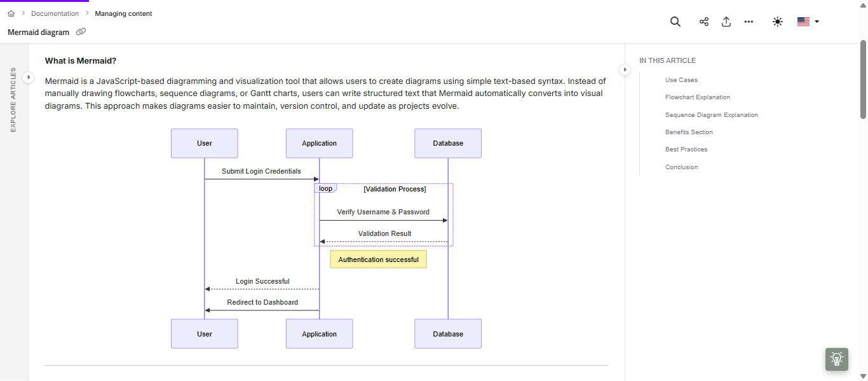The height and width of the screenshot is (381, 868).
Task: Click the 'What is Mermaid?' heading
Action: [81, 61]
